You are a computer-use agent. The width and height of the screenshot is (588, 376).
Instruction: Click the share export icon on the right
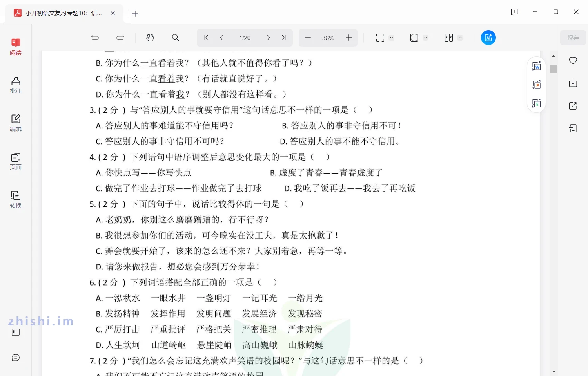tap(573, 106)
